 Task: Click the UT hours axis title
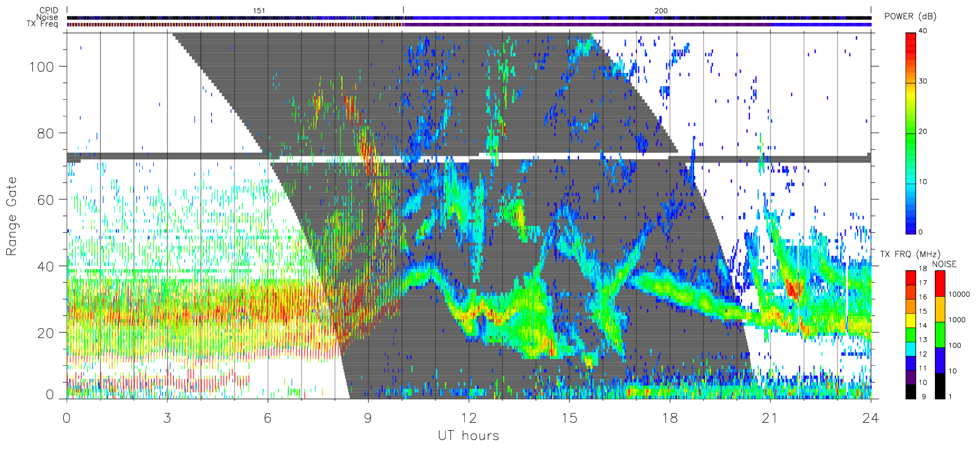point(468,436)
